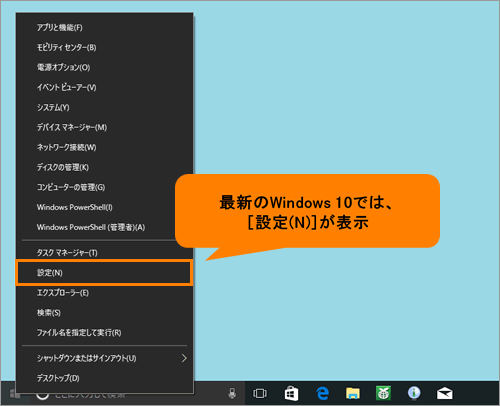Choose ファイル名を指定して実行(R)
Viewport: 500px width, 406px height.
(104, 333)
